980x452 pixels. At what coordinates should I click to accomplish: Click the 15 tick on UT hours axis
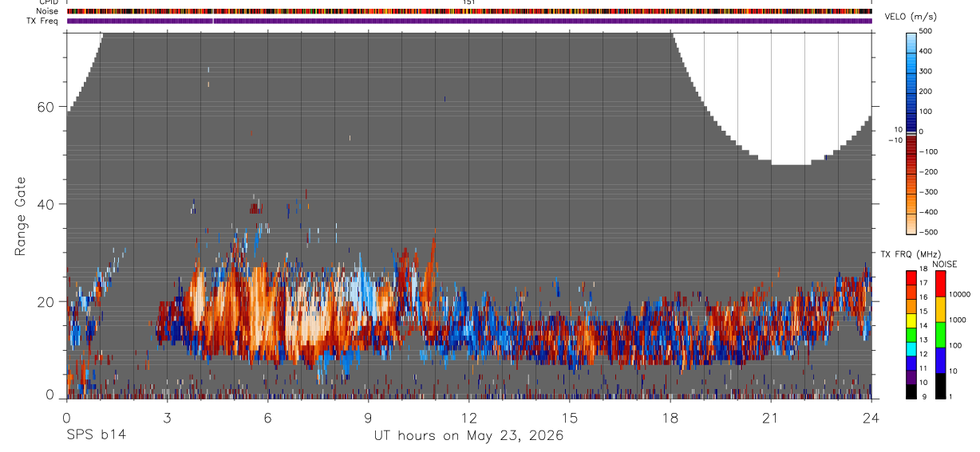tap(570, 417)
